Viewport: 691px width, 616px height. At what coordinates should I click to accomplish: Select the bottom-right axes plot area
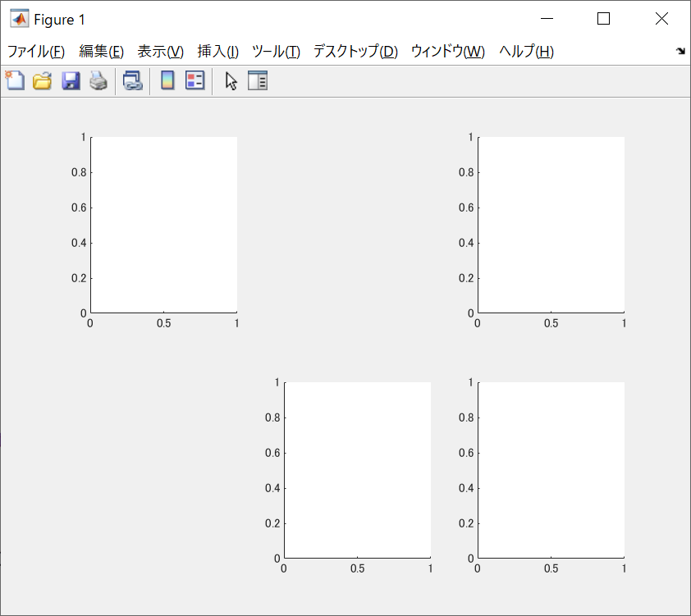[551, 470]
